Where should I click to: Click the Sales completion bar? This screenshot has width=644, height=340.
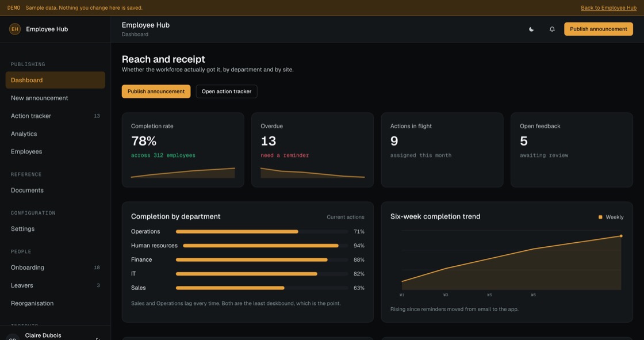pyautogui.click(x=262, y=288)
